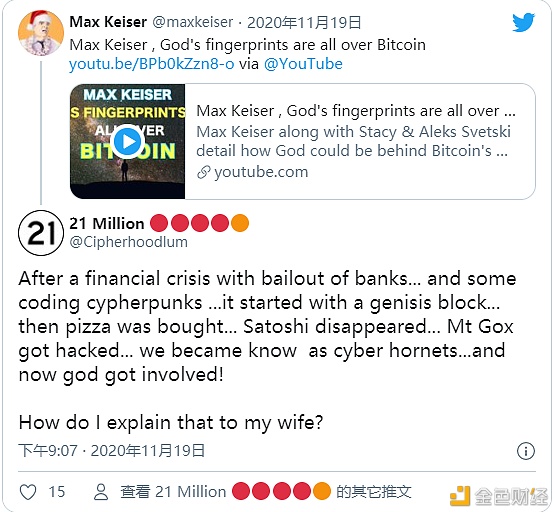Open the @Cipherhoodlum handle

click(129, 242)
